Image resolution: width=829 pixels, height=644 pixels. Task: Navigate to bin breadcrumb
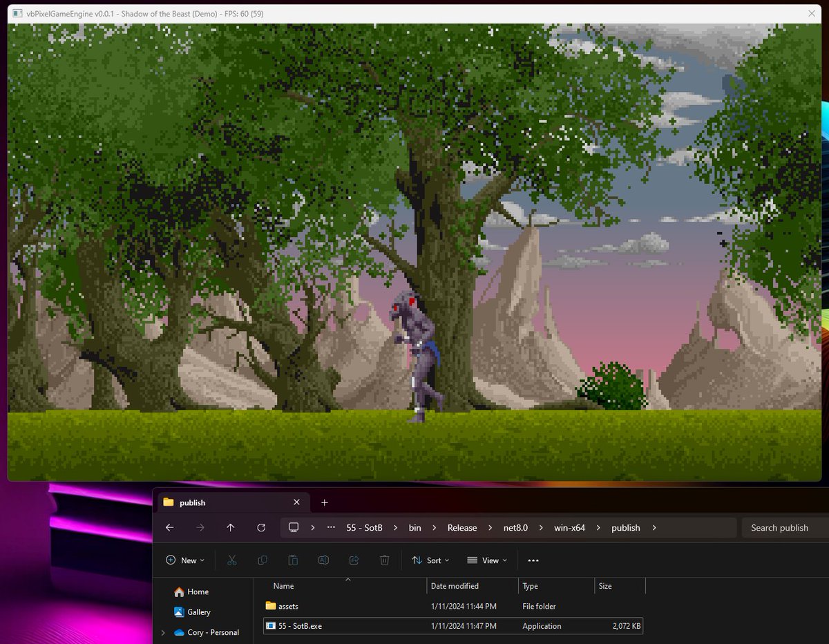coord(414,528)
